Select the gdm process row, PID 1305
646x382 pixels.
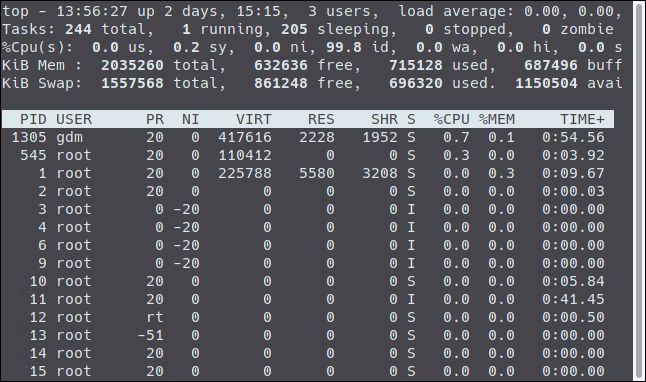pos(308,137)
